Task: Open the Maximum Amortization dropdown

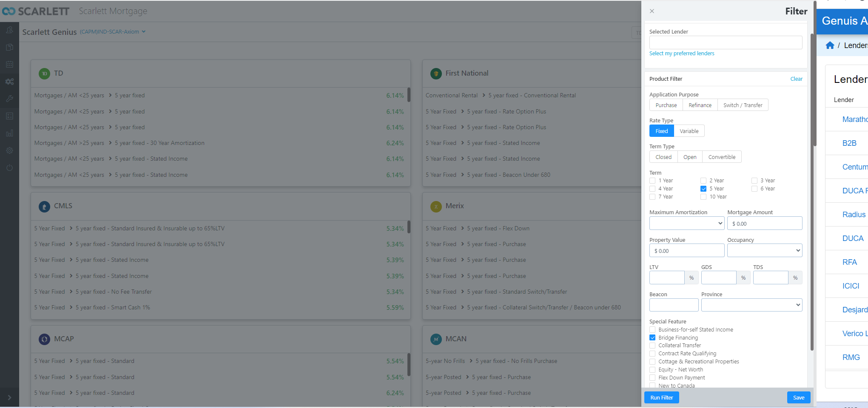Action: coord(687,223)
